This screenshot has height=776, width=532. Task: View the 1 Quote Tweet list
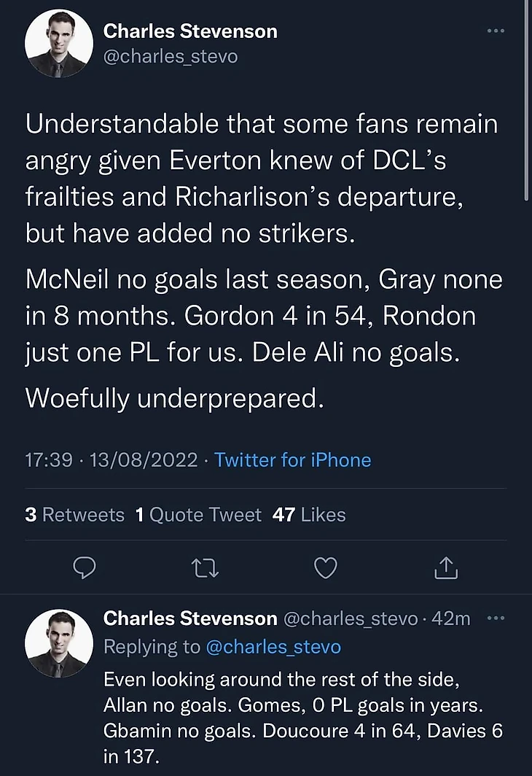[x=198, y=515]
